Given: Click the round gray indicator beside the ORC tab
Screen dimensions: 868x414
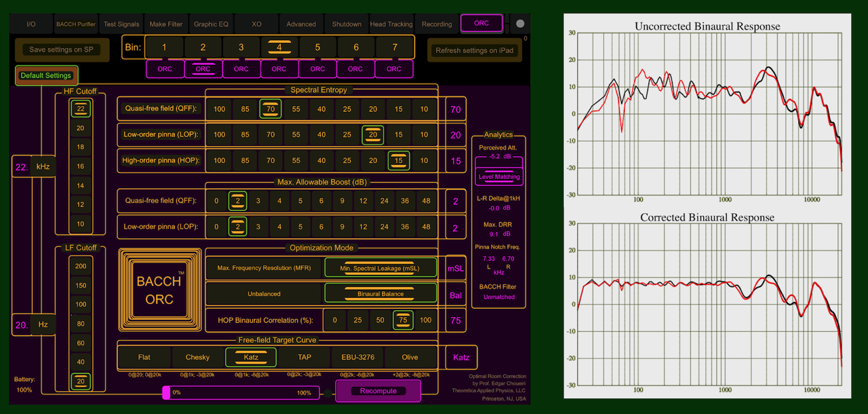Looking at the screenshot, I should (520, 24).
